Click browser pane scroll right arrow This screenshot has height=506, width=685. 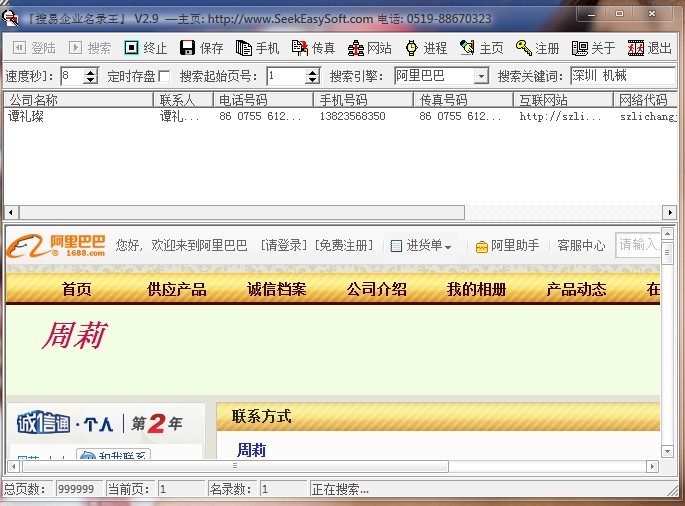coord(652,466)
